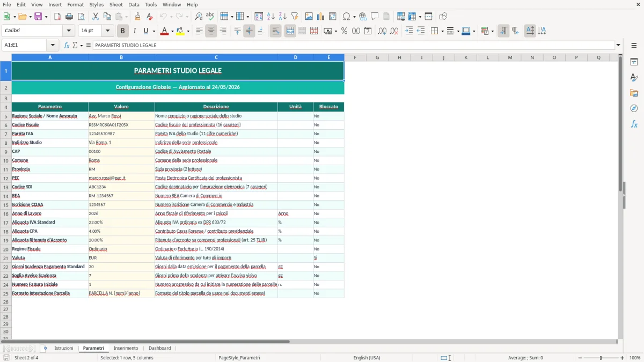Image resolution: width=644 pixels, height=362 pixels.
Task: Align text right
Action: (223, 31)
